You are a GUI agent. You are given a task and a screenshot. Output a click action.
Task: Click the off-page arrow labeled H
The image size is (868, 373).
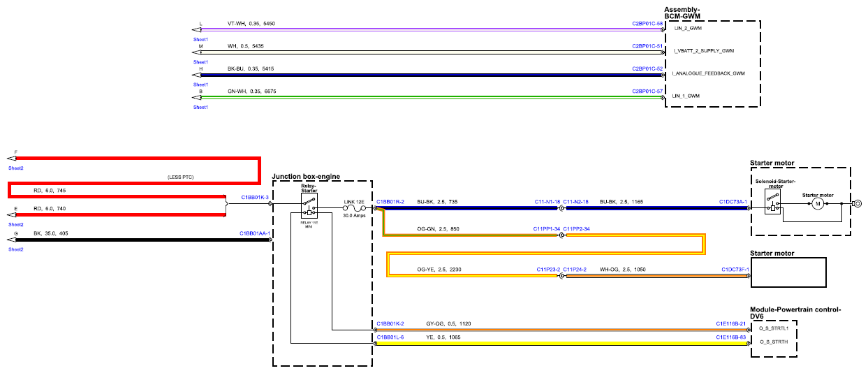click(x=196, y=75)
